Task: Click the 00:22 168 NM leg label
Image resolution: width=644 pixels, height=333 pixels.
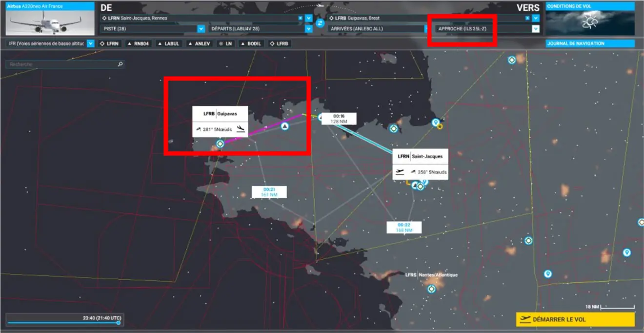Action: pos(404,228)
